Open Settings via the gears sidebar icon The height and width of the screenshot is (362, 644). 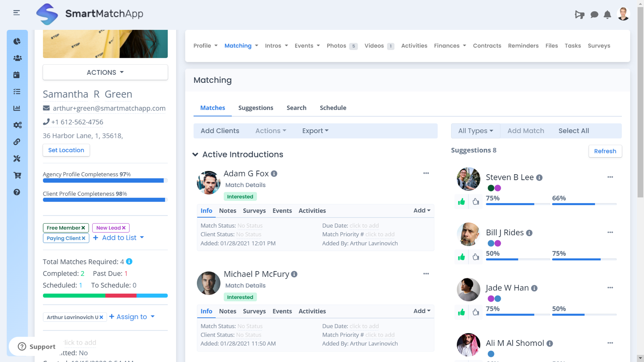[x=17, y=125]
